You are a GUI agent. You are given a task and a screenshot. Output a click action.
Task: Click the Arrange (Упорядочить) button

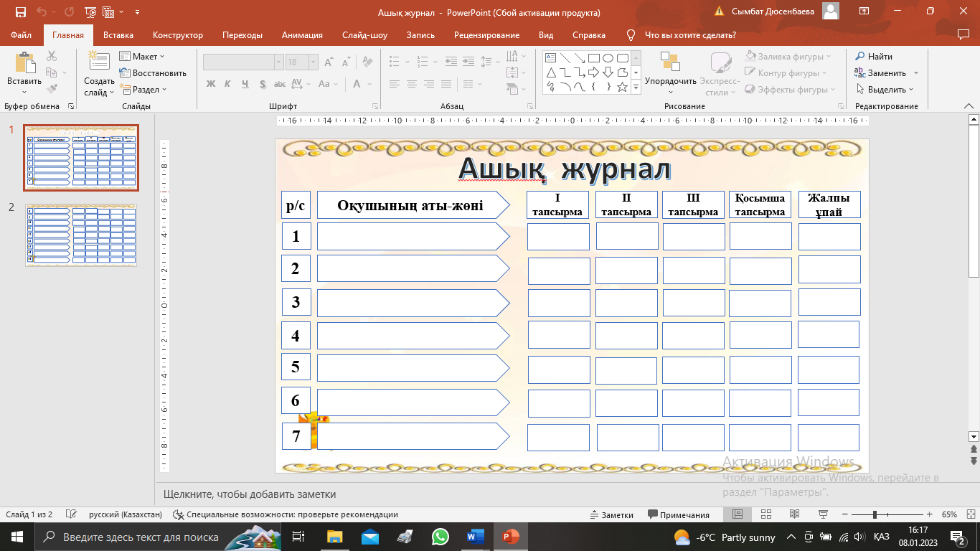point(670,73)
